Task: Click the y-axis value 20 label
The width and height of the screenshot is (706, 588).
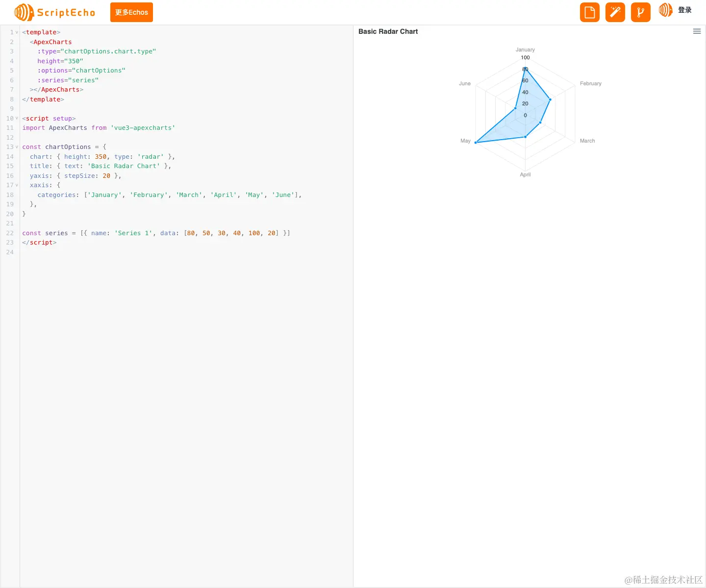Action: [x=525, y=103]
